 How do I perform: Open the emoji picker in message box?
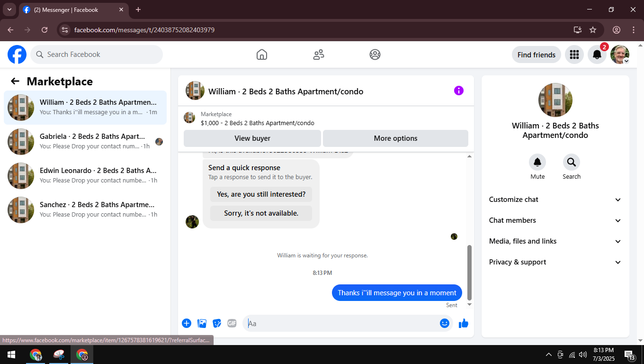tap(444, 323)
